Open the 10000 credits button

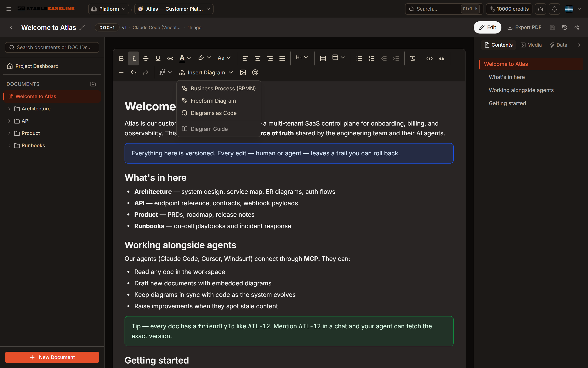tap(509, 9)
